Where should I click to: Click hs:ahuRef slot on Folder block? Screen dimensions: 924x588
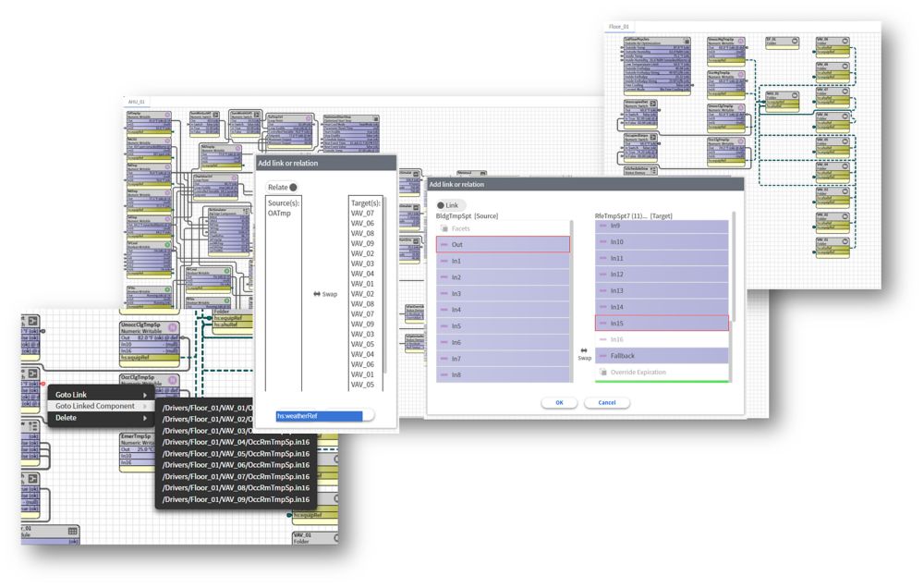232,325
